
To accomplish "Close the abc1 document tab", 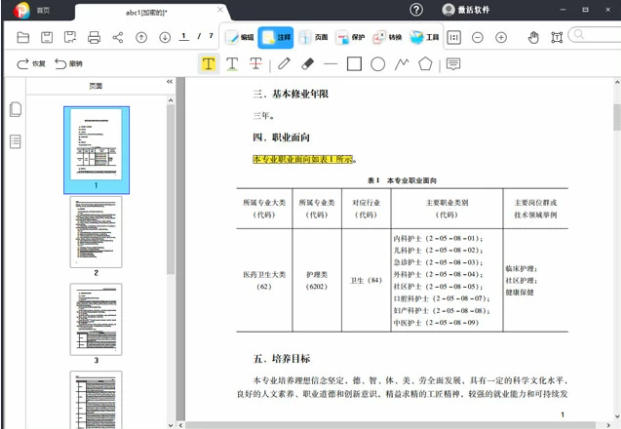I will [x=220, y=10].
